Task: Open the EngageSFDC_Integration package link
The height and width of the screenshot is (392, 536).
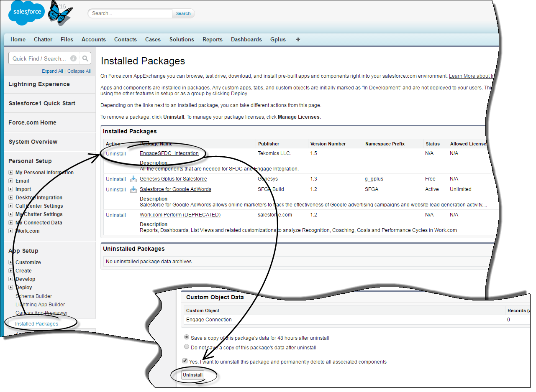Action: click(x=169, y=153)
